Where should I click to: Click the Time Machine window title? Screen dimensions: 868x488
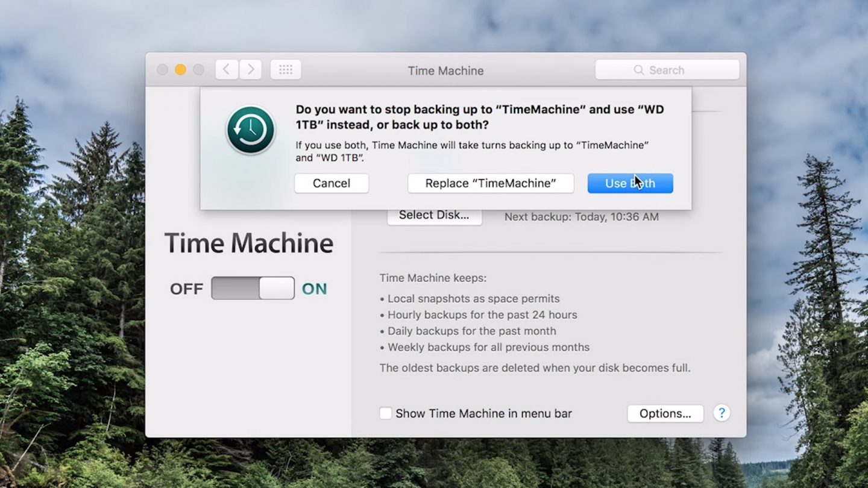446,70
